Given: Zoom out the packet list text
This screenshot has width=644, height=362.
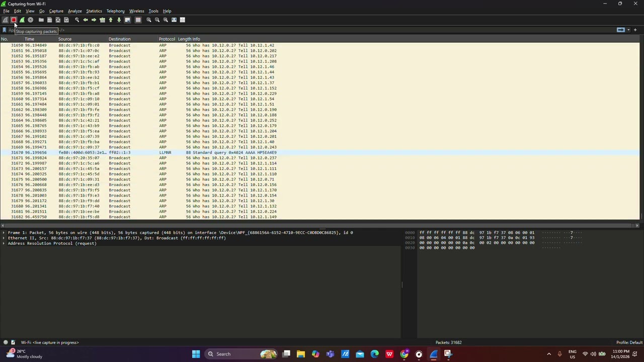Looking at the screenshot, I should [x=157, y=20].
